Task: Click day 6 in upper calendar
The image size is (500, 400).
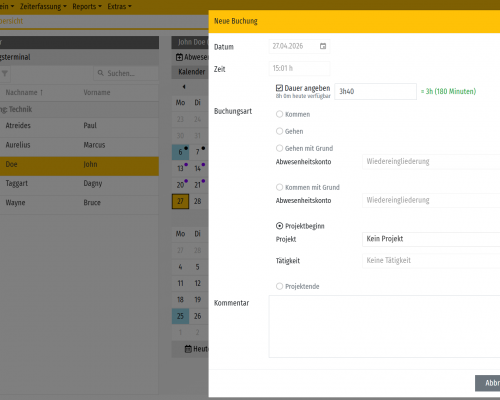Action: pyautogui.click(x=180, y=152)
